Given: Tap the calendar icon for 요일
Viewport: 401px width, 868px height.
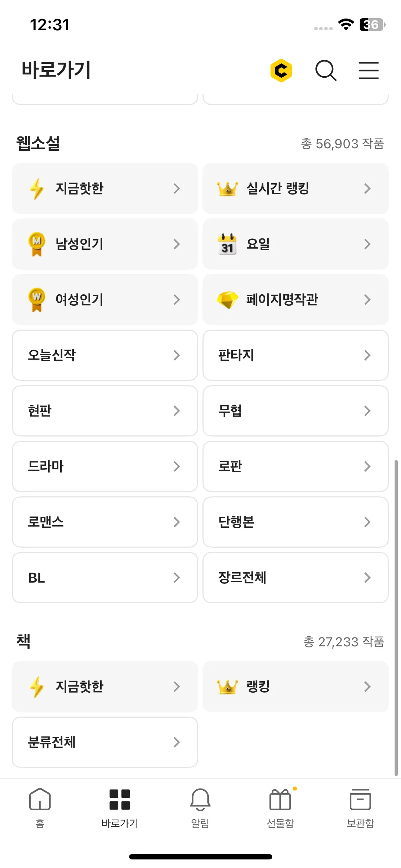Looking at the screenshot, I should (x=227, y=244).
